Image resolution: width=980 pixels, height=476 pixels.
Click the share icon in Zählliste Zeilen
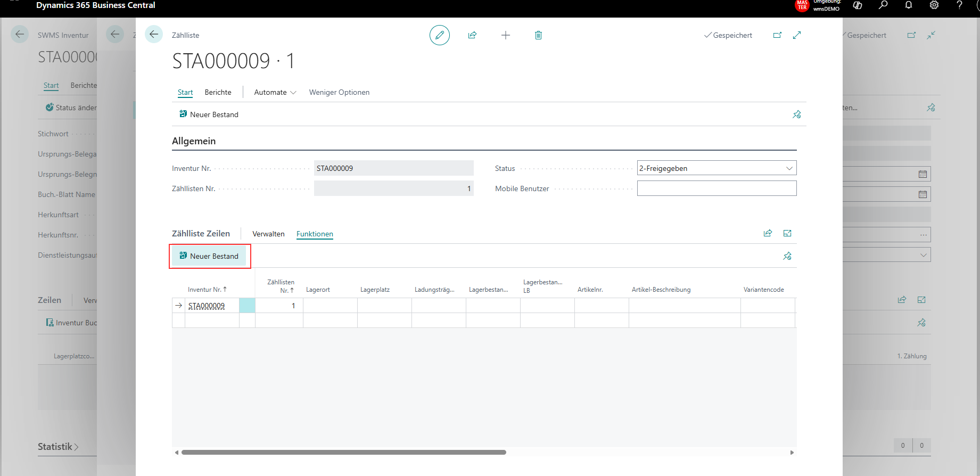(768, 233)
